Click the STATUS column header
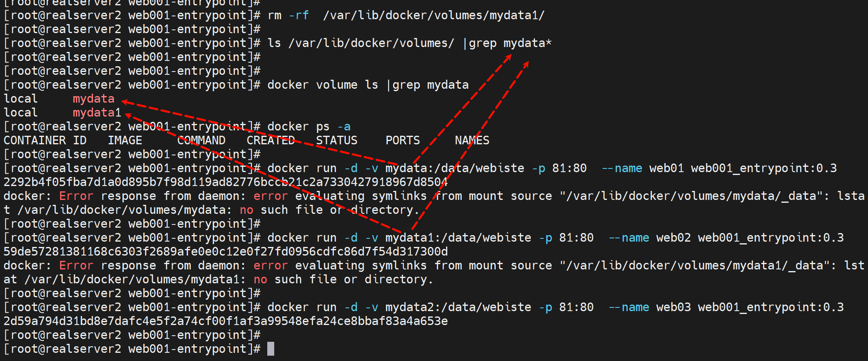This screenshot has width=868, height=361. pyautogui.click(x=337, y=141)
